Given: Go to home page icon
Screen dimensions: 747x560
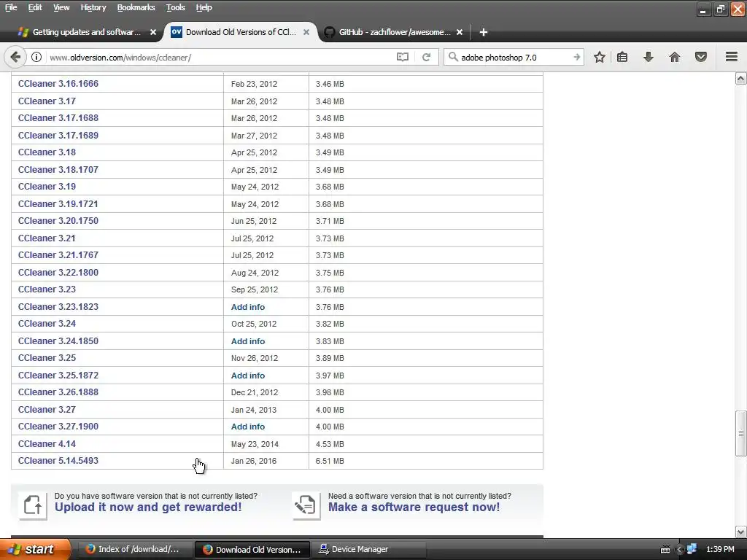Looking at the screenshot, I should (675, 57).
